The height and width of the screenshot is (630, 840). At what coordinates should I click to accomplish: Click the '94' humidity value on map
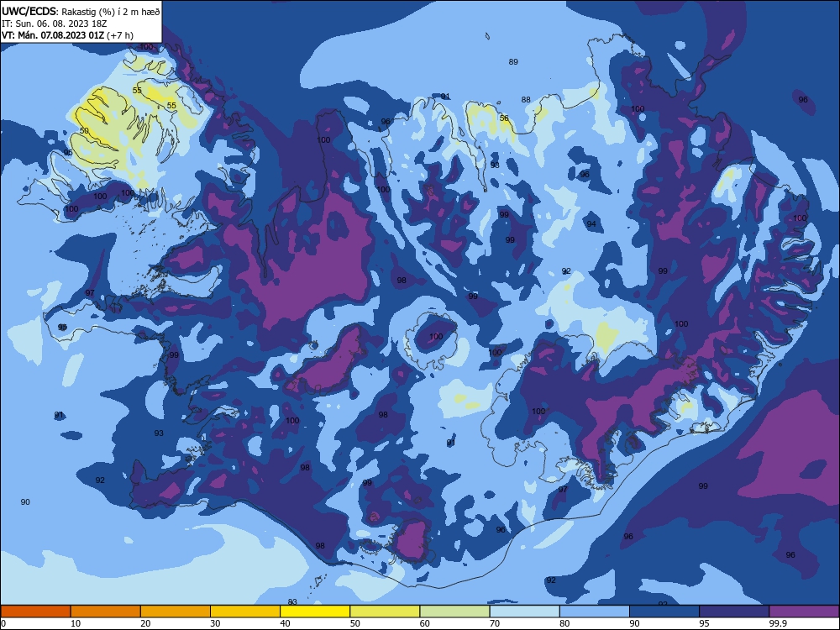point(591,224)
